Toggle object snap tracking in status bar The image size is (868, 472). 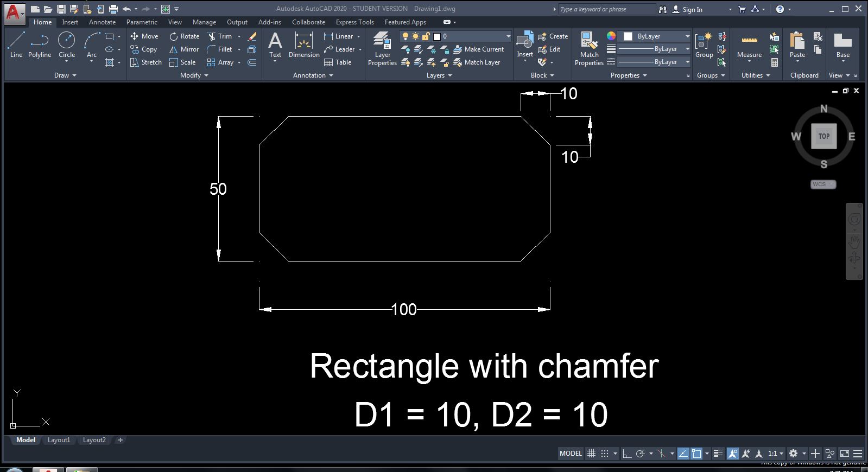pos(683,454)
